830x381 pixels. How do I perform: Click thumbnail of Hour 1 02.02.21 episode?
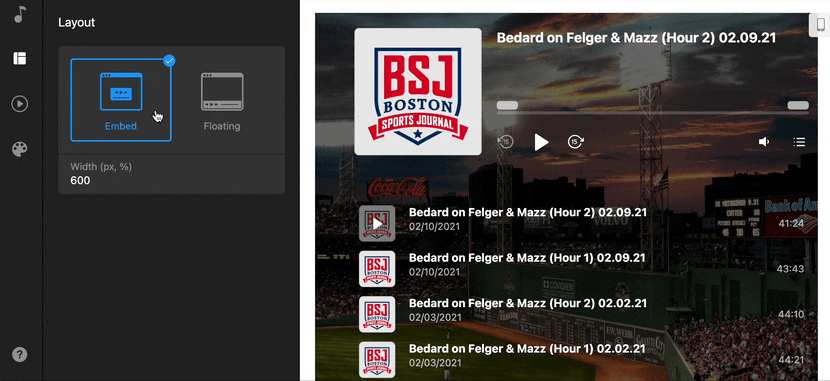click(377, 360)
